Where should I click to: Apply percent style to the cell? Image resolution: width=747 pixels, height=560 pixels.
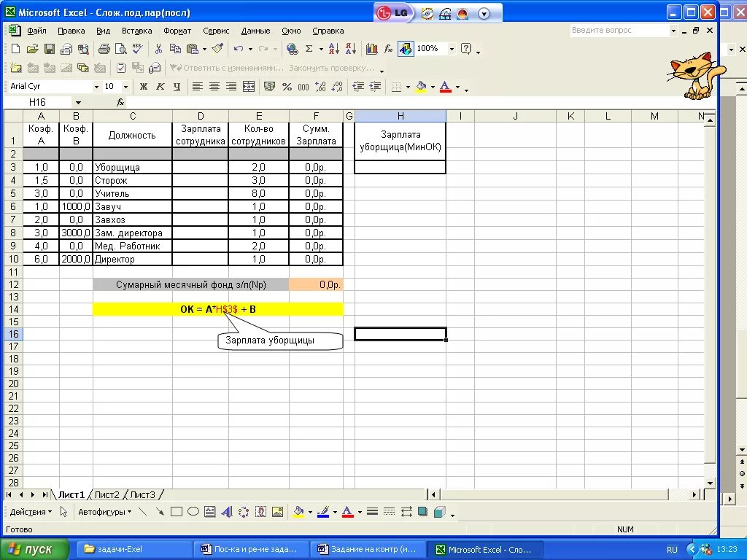(287, 86)
